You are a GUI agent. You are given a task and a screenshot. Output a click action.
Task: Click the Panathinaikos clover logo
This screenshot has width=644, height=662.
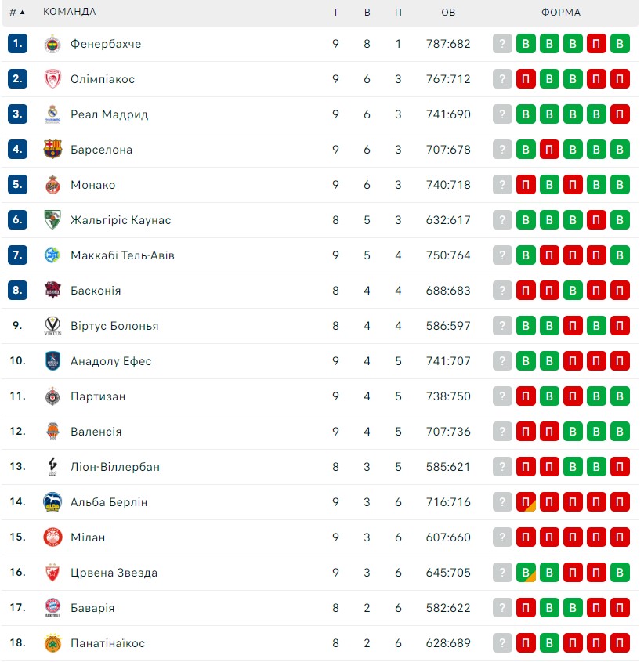tap(52, 643)
